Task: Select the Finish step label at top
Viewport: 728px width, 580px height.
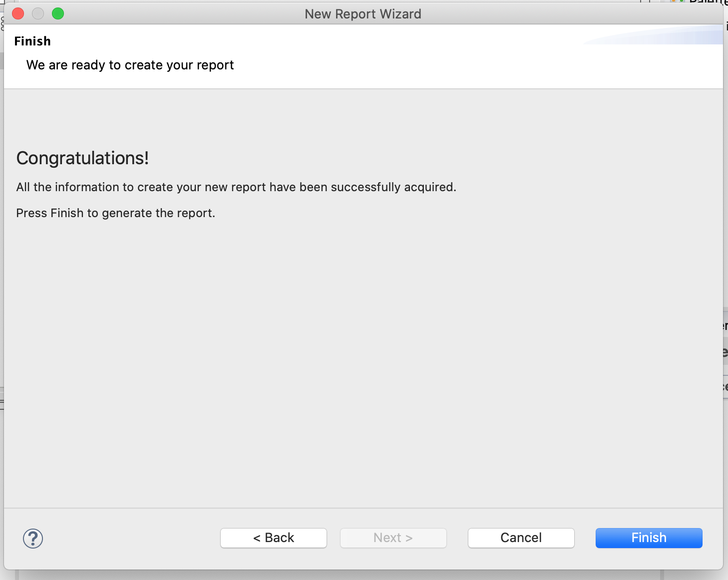Action: click(32, 41)
